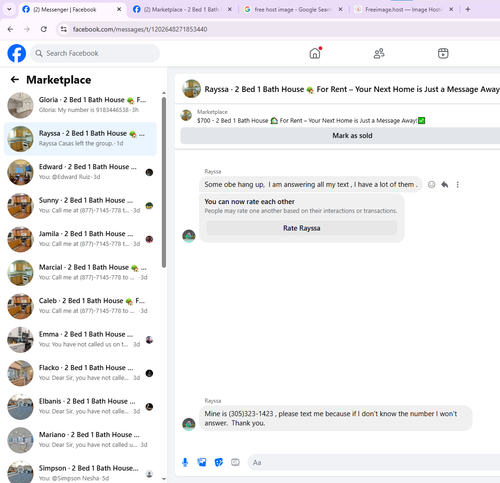
Task: Click the emoji react icon on Rayssa's message
Action: click(x=431, y=184)
